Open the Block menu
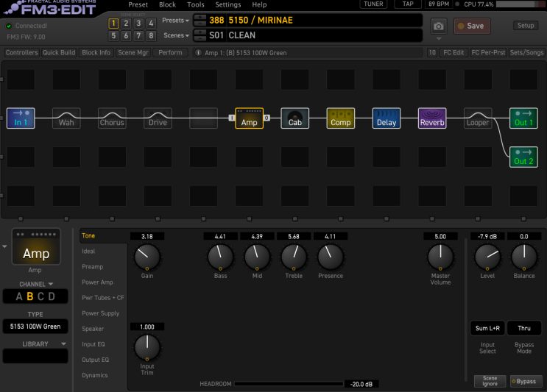Screen dimensions: 547x392 click(x=167, y=5)
